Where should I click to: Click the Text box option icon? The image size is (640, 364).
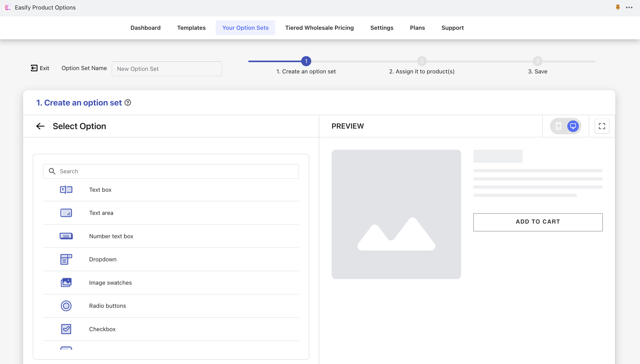(66, 189)
